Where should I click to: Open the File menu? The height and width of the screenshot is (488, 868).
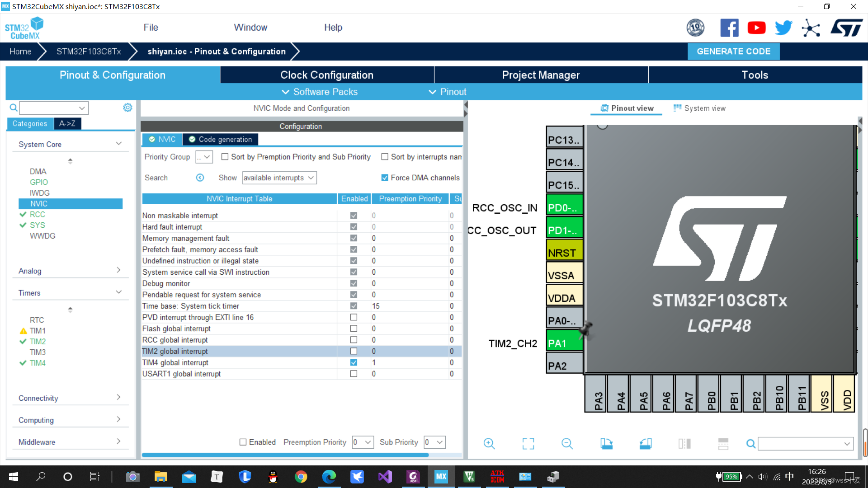click(x=151, y=28)
